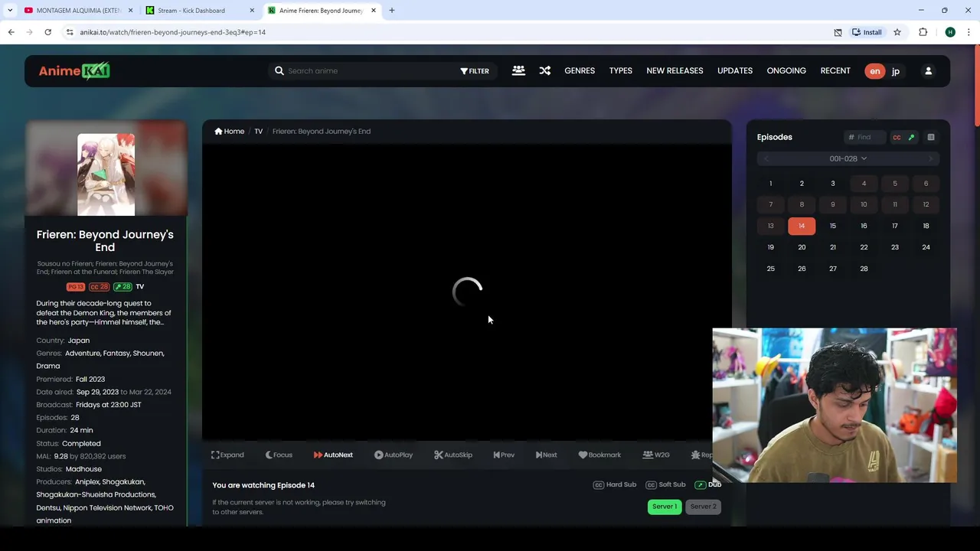
Task: Click the search magnifier icon
Action: tap(279, 70)
